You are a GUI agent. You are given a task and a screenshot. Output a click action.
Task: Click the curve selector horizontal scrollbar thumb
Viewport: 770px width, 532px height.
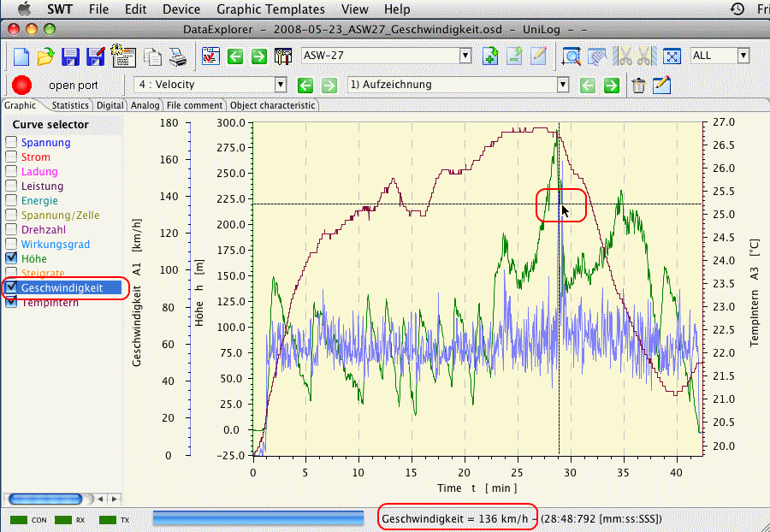tap(45, 499)
